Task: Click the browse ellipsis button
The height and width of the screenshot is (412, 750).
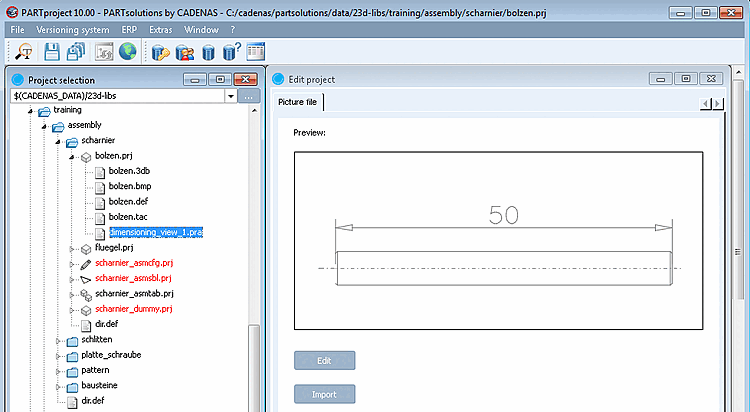Action: click(249, 96)
